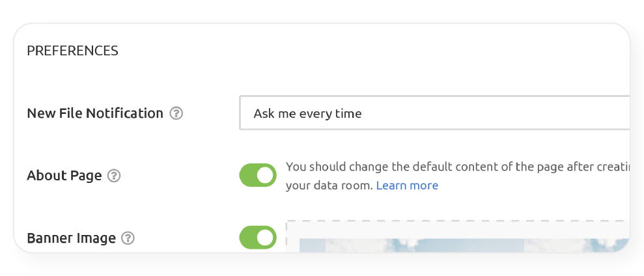
Task: Open the Learn more link
Action: (x=407, y=186)
